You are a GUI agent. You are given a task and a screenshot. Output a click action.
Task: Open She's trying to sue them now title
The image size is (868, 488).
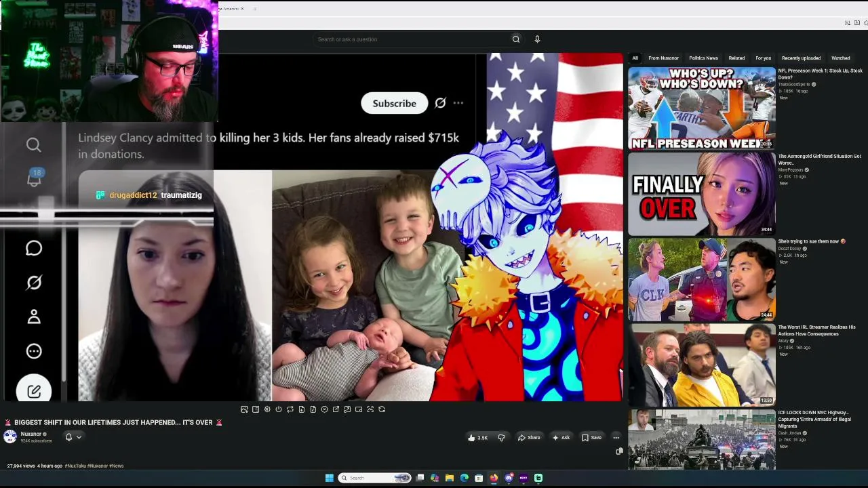[x=812, y=241]
